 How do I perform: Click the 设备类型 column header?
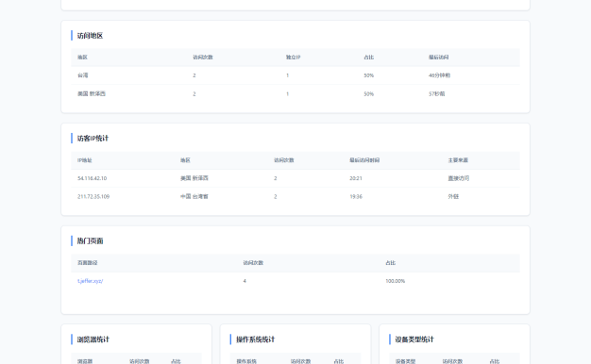pos(406,361)
